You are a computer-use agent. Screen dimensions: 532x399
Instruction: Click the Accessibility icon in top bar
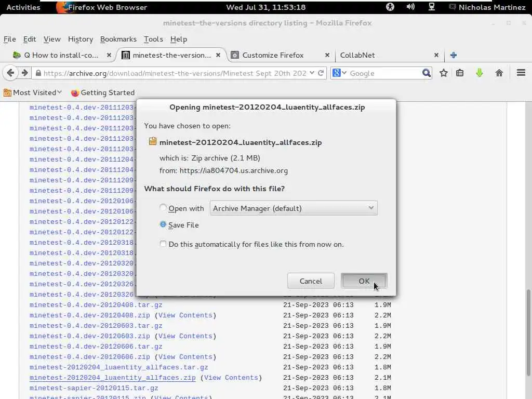tap(390, 7)
